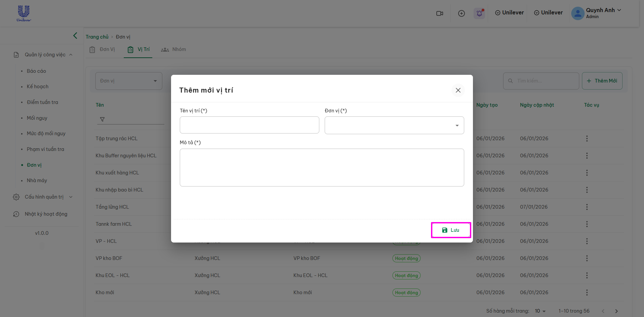
Task: Close the Thêm mới vị trí dialog
Action: 458,90
